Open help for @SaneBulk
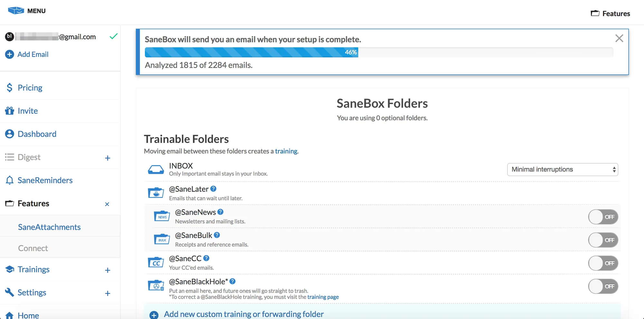This screenshot has width=644, height=319. (x=217, y=235)
